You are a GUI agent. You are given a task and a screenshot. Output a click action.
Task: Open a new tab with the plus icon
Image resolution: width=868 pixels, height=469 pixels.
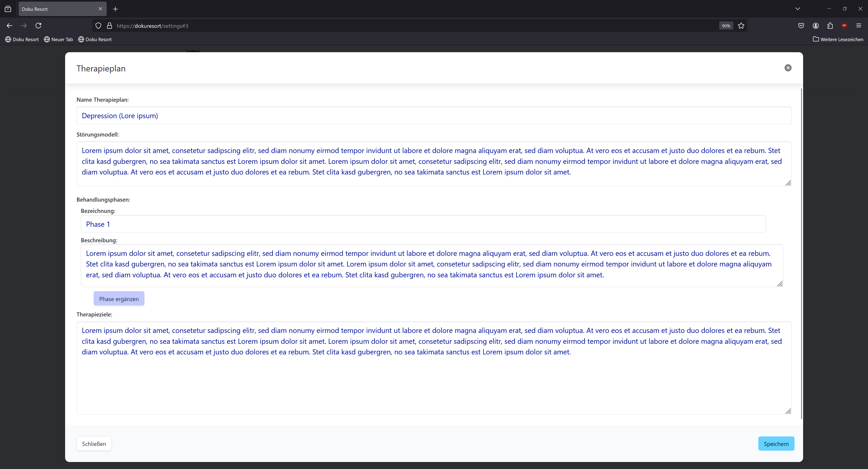click(x=115, y=9)
